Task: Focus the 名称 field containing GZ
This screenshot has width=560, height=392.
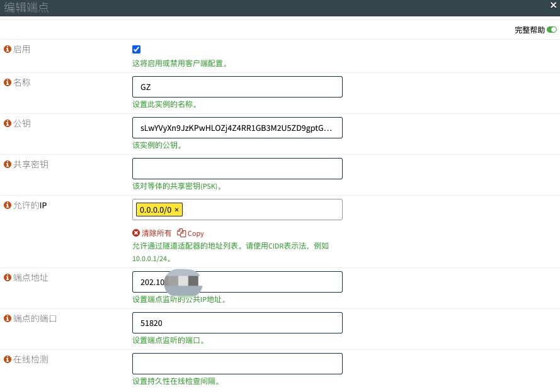Action: pyautogui.click(x=237, y=87)
